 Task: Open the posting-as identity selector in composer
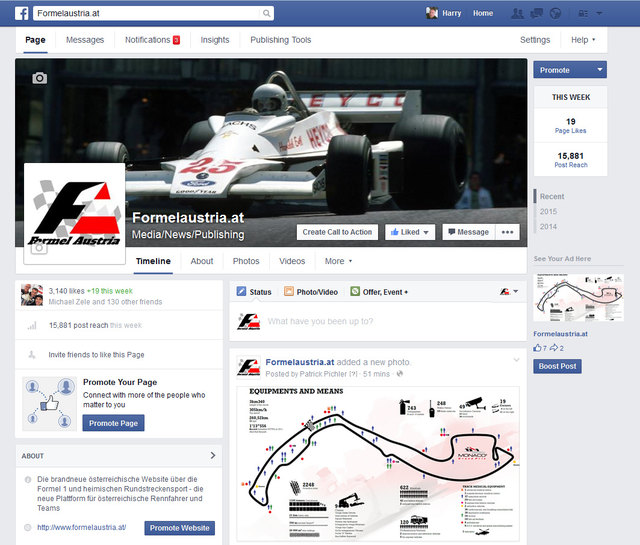(509, 291)
